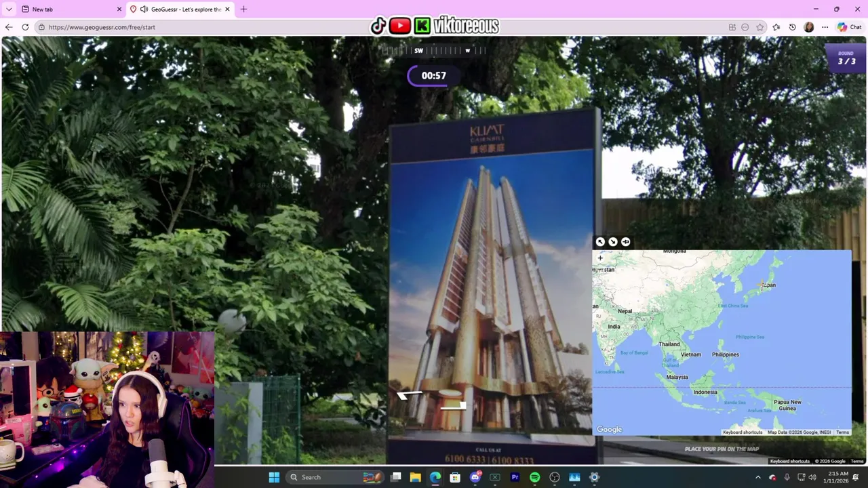
Task: Open clock showing 2:15 AM
Action: pos(837,477)
